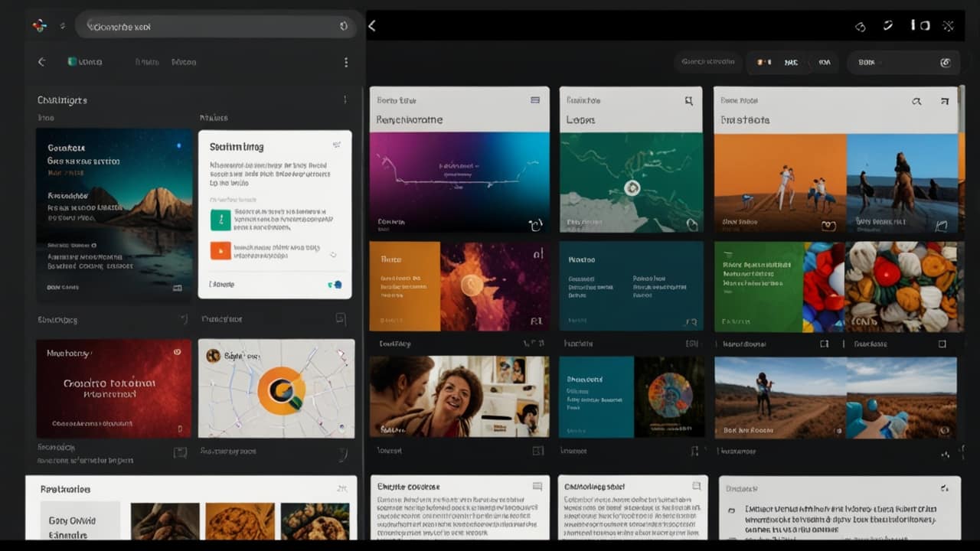Viewport: 980px width, 551px height.
Task: Click the green icon item in white card
Action: pos(220,220)
